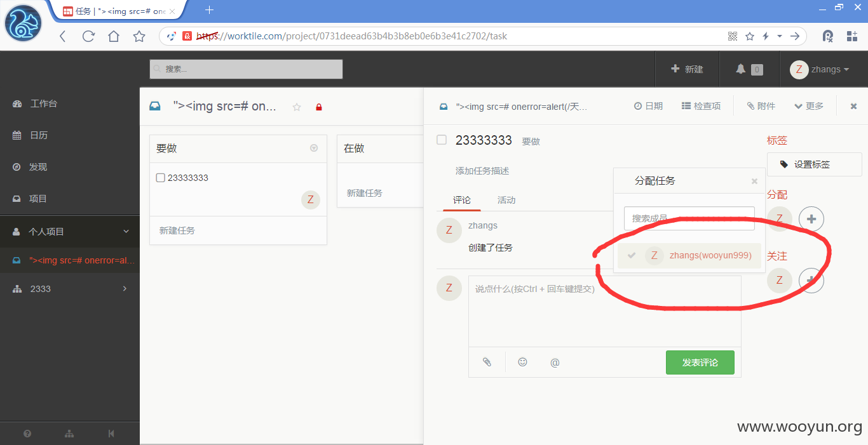Insert emoji with smiley icon

tap(522, 362)
